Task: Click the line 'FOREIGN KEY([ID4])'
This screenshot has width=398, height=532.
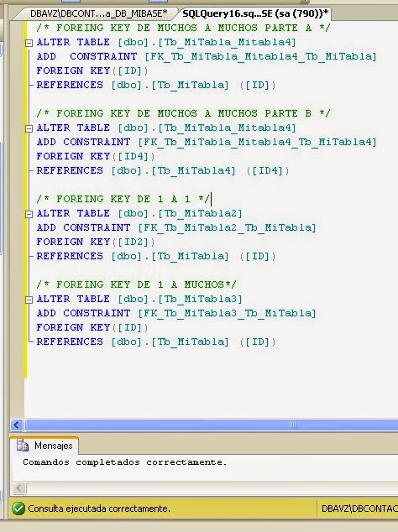Action: pos(96,156)
